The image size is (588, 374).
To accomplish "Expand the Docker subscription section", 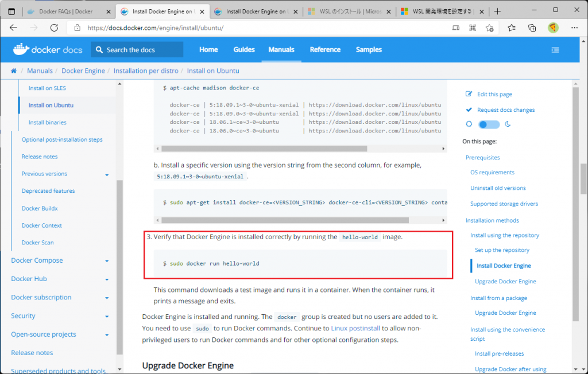I will click(107, 298).
